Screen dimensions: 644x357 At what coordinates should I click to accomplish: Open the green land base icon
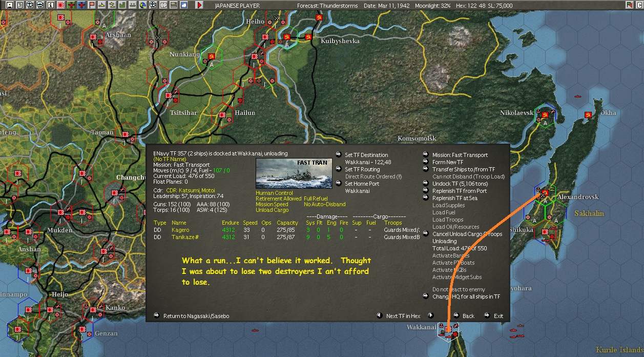(122, 5)
